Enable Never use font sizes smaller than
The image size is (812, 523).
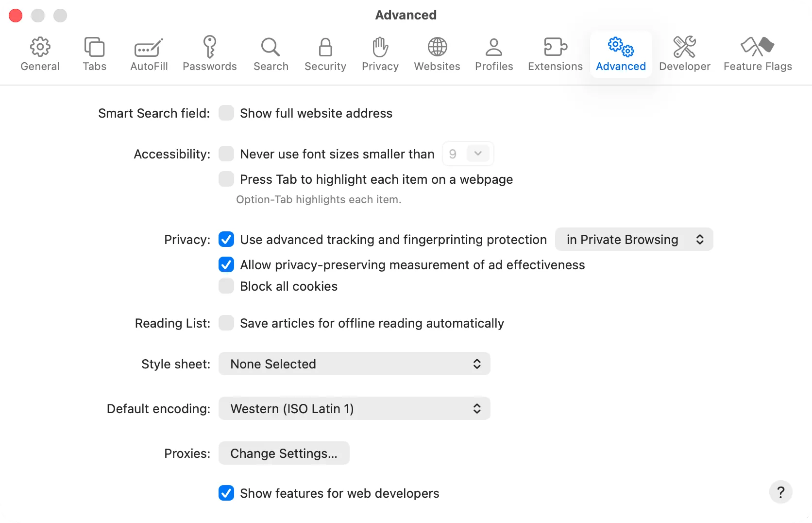(226, 154)
